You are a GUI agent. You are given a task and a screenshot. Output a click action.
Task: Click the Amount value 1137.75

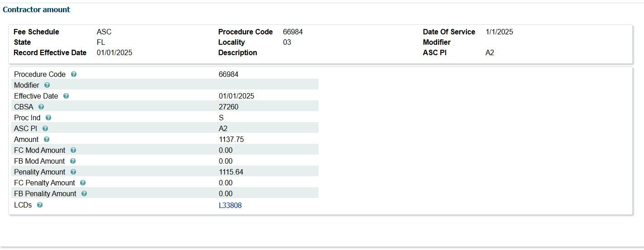pos(231,139)
